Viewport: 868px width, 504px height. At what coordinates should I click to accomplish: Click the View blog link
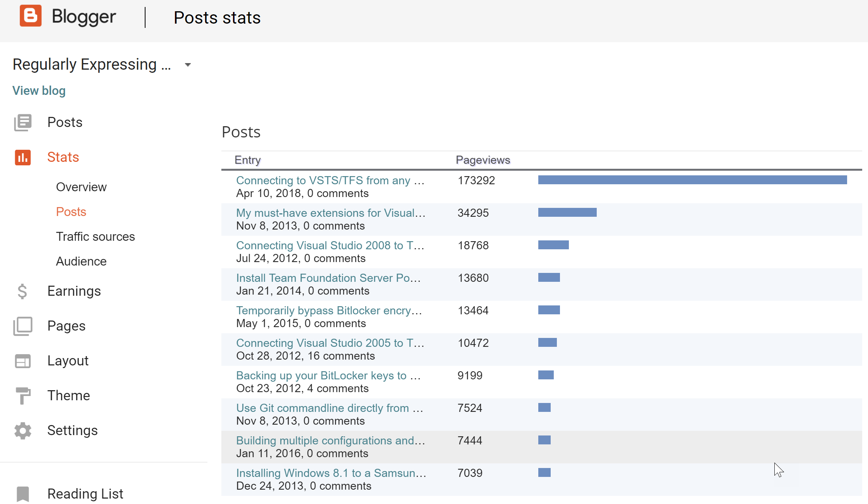(39, 91)
